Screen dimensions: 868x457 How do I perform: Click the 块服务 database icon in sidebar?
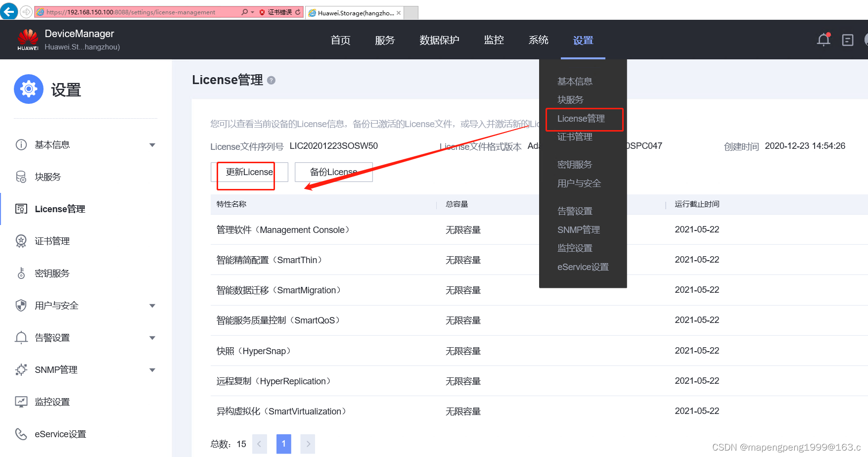tap(21, 177)
